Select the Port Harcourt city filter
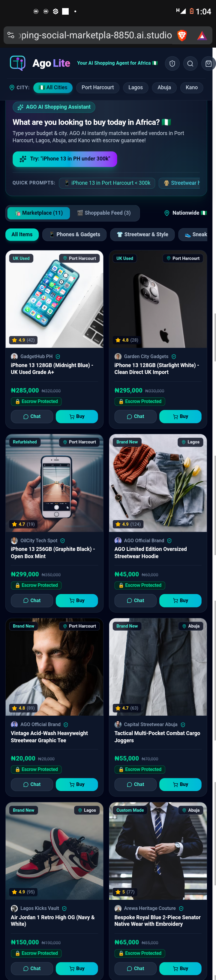This screenshot has height=980, width=216. [97, 87]
